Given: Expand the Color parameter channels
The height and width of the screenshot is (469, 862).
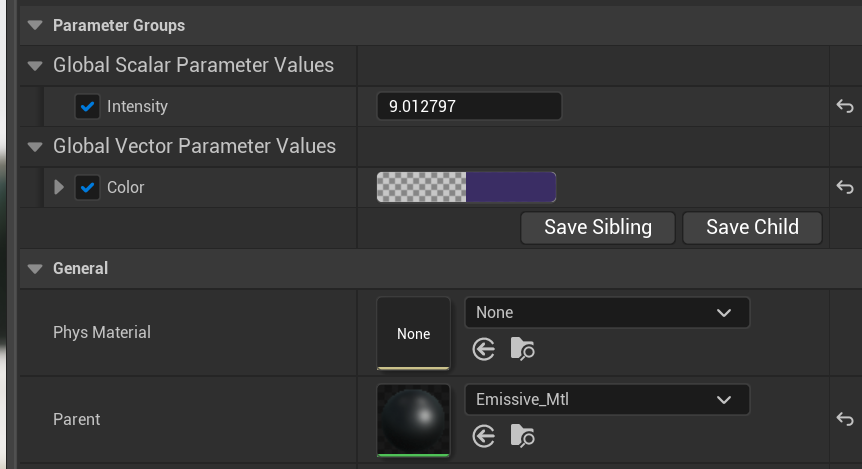Looking at the screenshot, I should [59, 187].
